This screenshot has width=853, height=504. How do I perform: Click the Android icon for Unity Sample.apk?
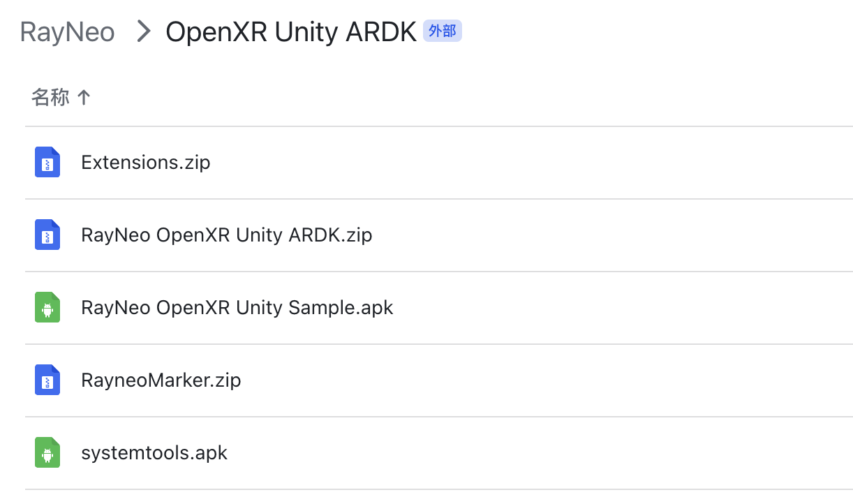[x=47, y=308]
